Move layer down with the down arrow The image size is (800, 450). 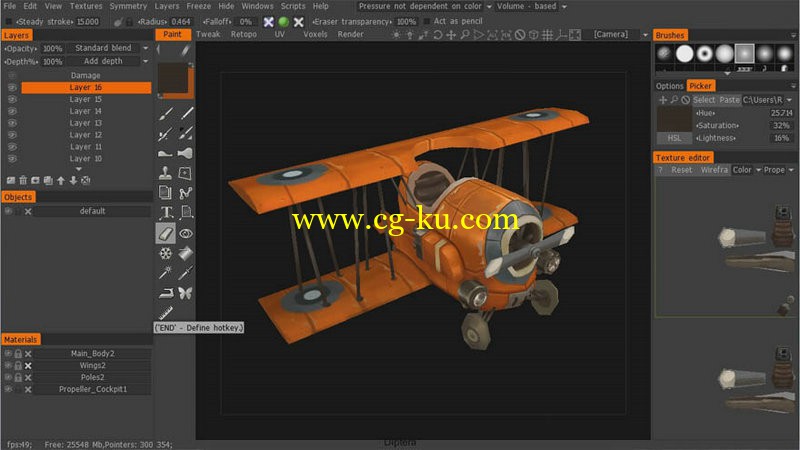tap(73, 180)
